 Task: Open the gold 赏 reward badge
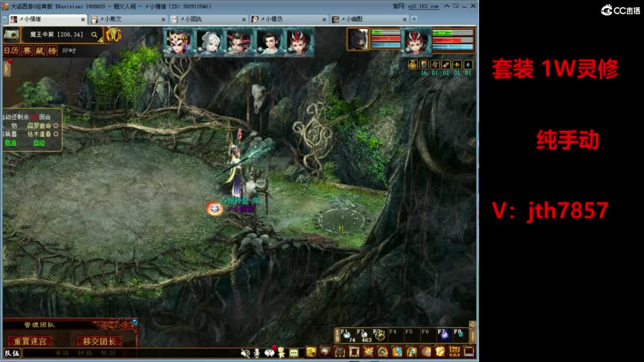tap(113, 35)
